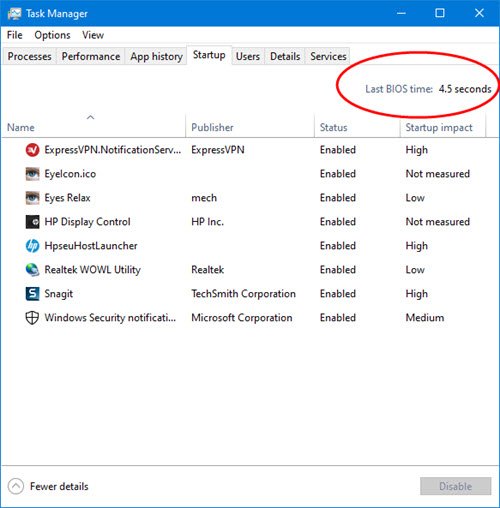This screenshot has width=500, height=508.
Task: Open the File menu
Action: tap(15, 35)
